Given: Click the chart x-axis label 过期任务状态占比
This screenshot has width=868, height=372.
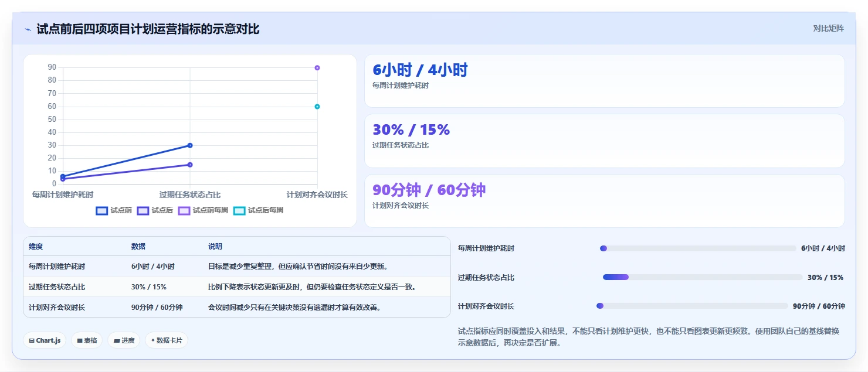Looking at the screenshot, I should (190, 194).
